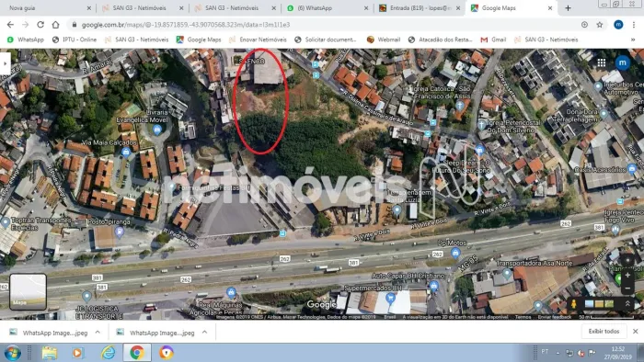The image size is (644, 362).
Task: Click the Sleep Dream store pin
Action: (x=479, y=151)
